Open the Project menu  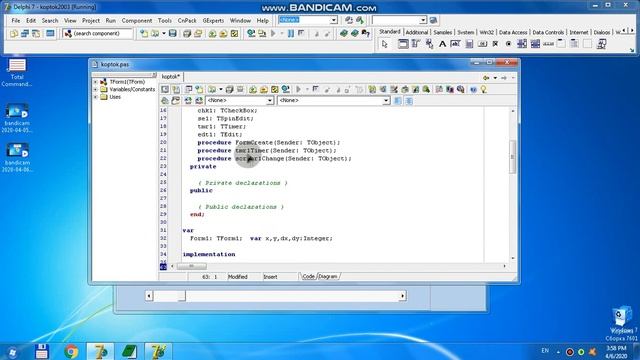click(91, 20)
